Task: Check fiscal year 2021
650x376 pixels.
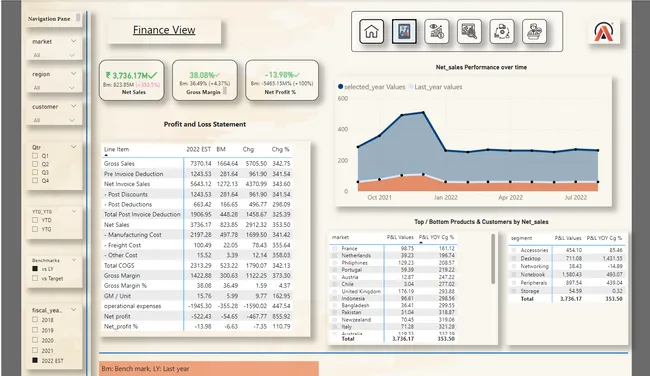Action: (x=35, y=350)
